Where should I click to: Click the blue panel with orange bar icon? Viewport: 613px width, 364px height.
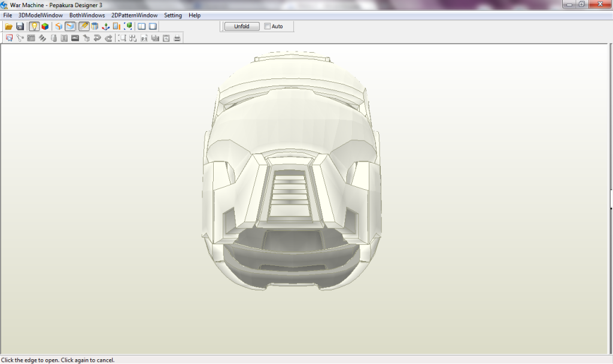(x=117, y=26)
